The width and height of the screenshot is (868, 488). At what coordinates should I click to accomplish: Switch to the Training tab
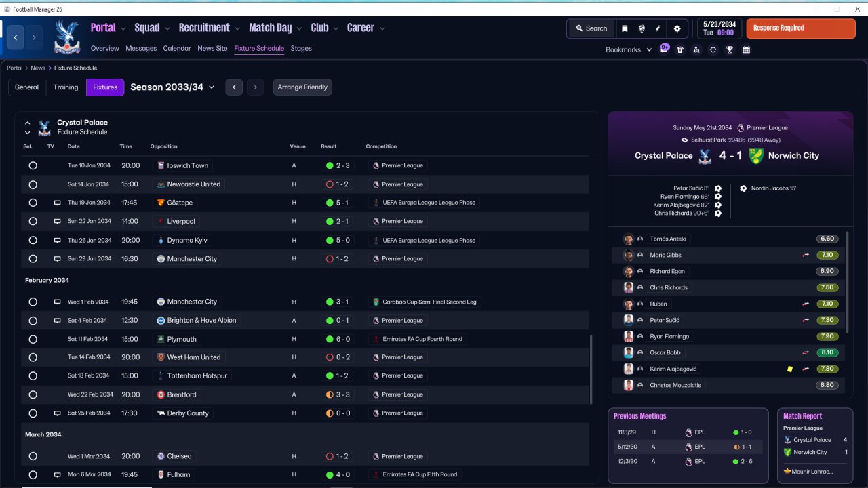[x=66, y=87]
